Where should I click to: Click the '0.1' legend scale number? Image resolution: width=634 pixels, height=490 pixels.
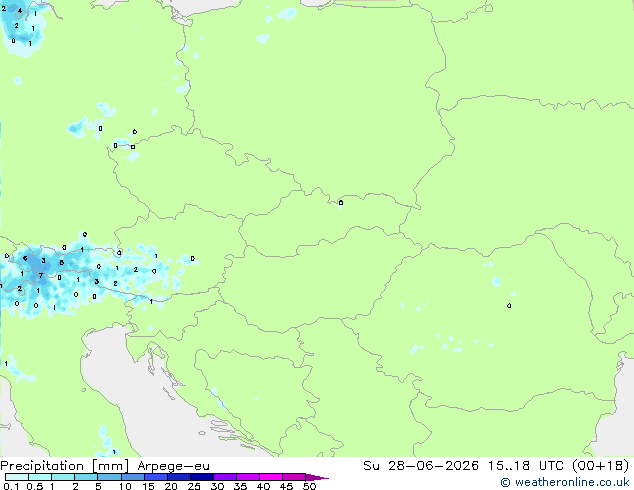coord(11,486)
